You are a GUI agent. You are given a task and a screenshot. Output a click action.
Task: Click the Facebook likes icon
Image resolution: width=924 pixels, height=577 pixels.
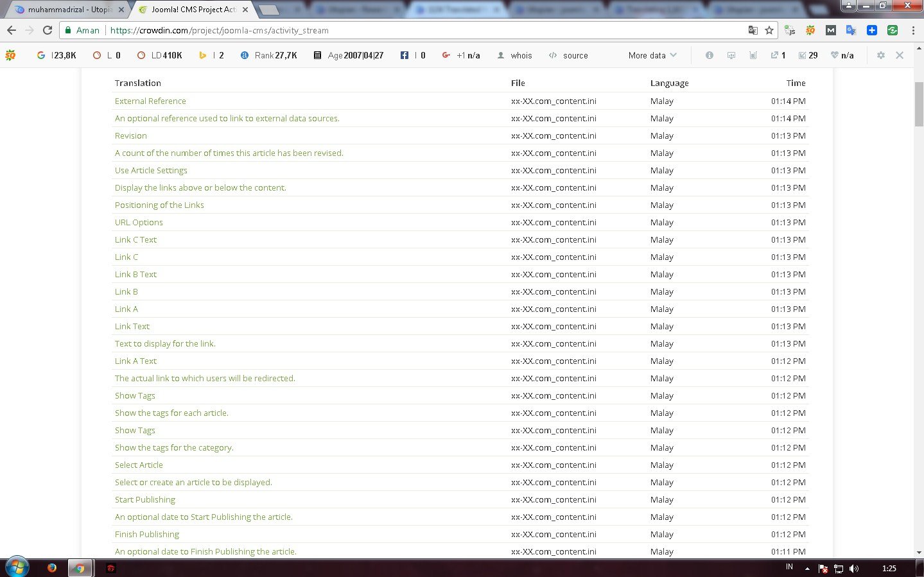[405, 55]
